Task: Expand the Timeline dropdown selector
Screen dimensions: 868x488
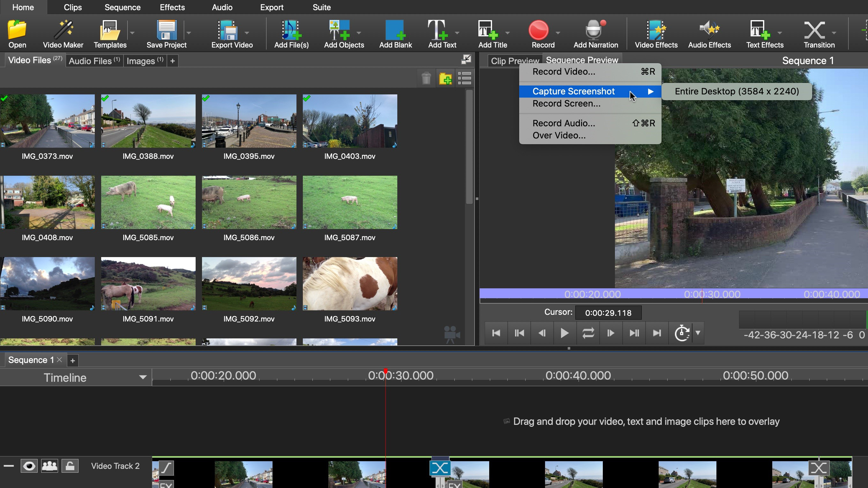Action: pyautogui.click(x=143, y=377)
